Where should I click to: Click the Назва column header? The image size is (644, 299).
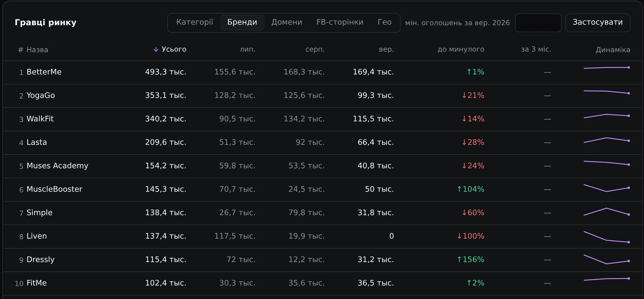(37, 50)
